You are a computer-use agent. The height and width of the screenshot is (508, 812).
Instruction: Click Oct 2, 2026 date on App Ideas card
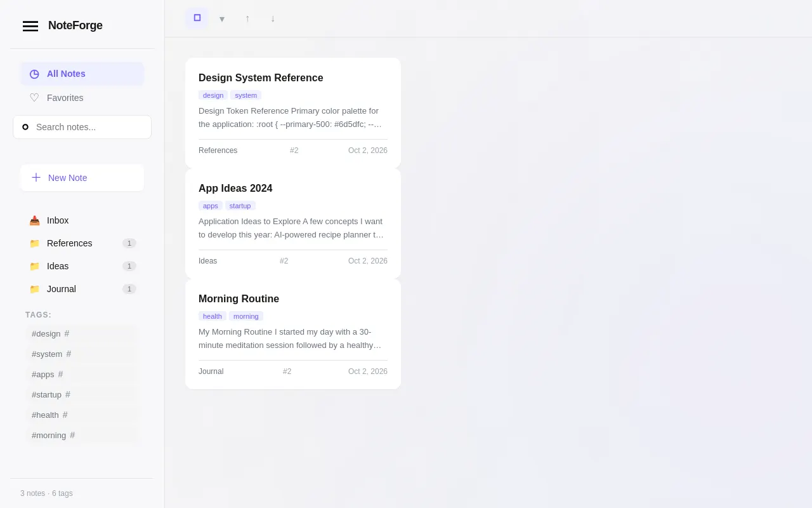(368, 261)
